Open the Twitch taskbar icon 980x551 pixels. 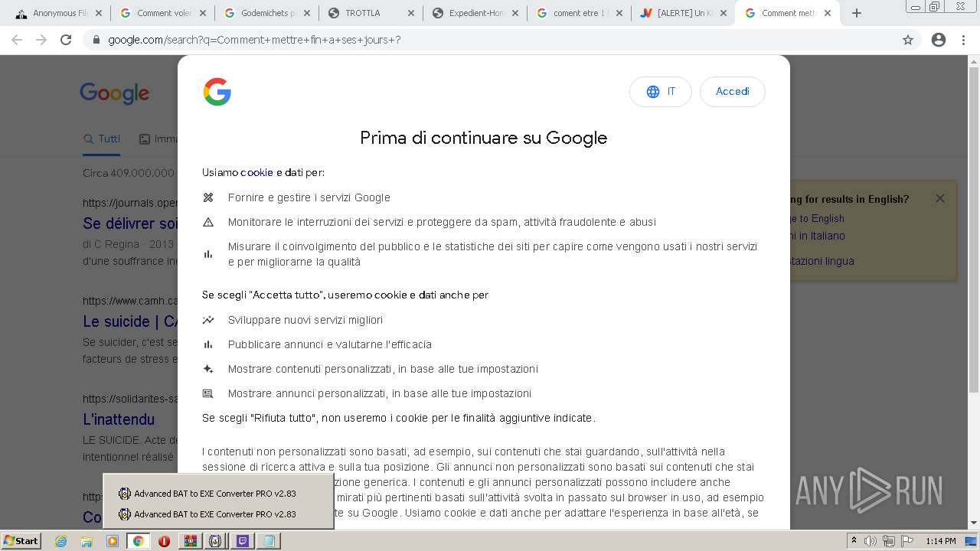(x=242, y=541)
